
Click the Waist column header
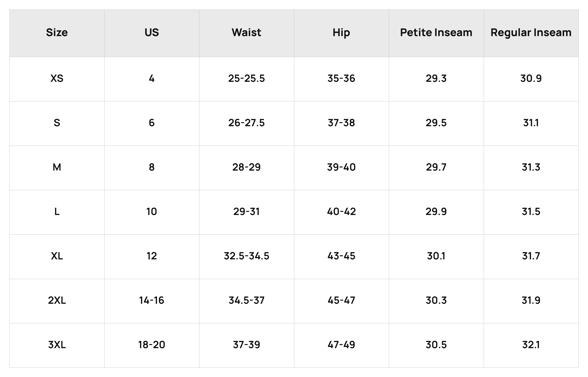[x=247, y=33]
